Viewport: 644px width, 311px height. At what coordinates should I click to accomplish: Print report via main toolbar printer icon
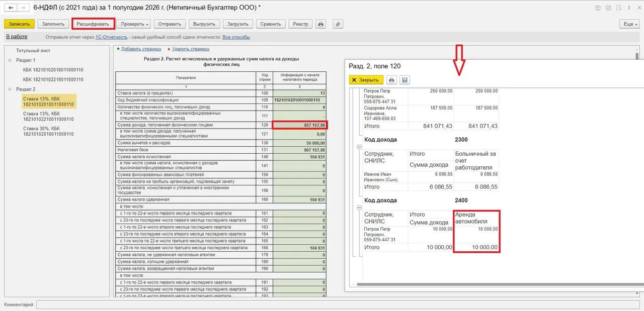pos(321,24)
